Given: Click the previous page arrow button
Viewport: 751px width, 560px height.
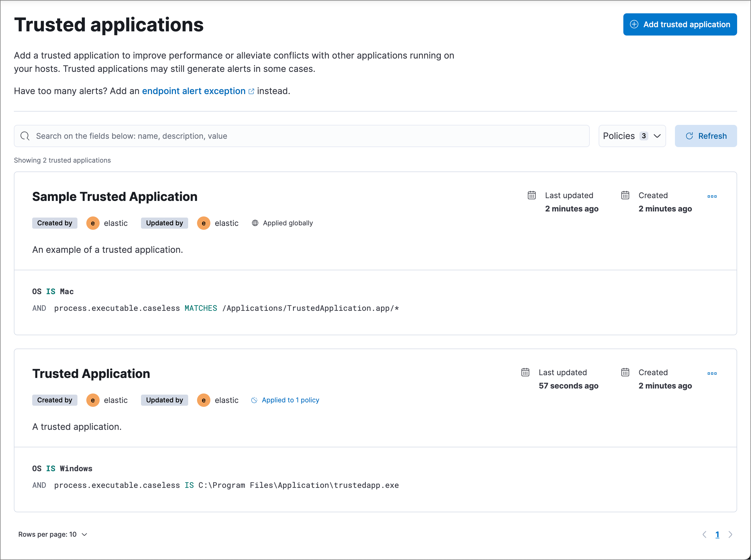Looking at the screenshot, I should [705, 535].
